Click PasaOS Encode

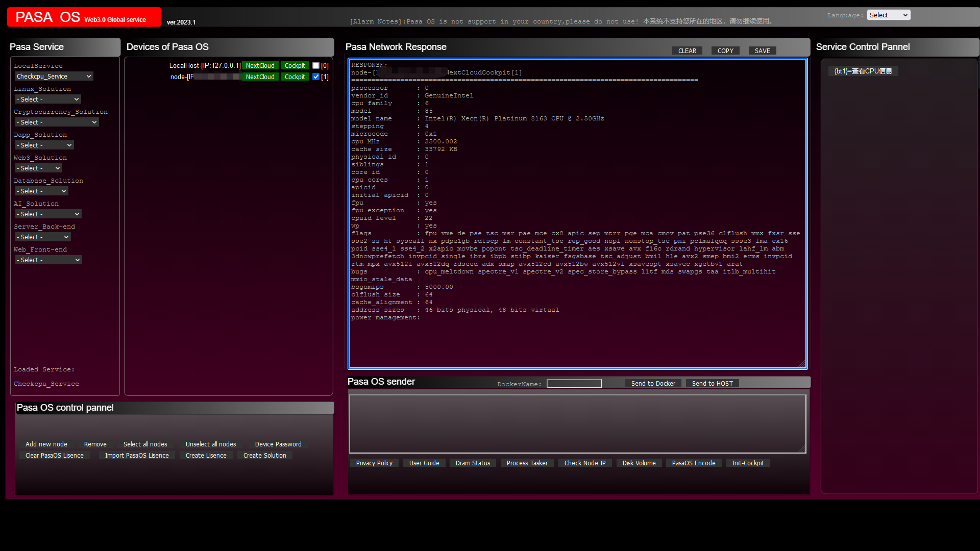click(694, 463)
